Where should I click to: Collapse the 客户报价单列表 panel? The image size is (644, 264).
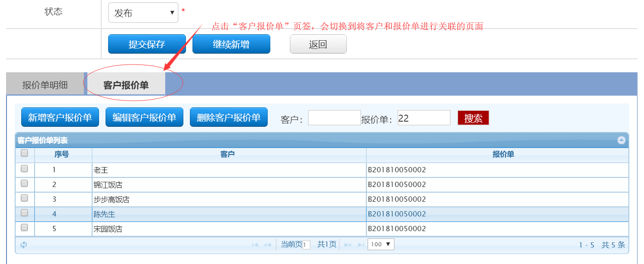tap(622, 140)
